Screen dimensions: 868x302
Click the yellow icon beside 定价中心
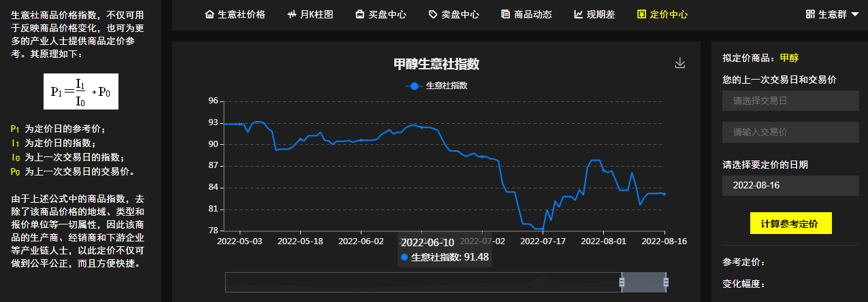pos(641,14)
